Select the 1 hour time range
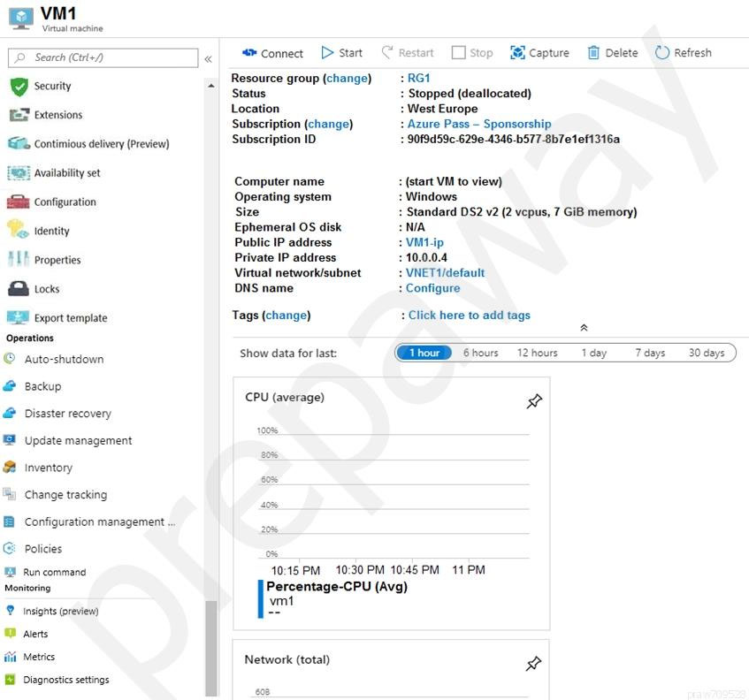Viewport: 749px width, 700px height. pos(424,353)
